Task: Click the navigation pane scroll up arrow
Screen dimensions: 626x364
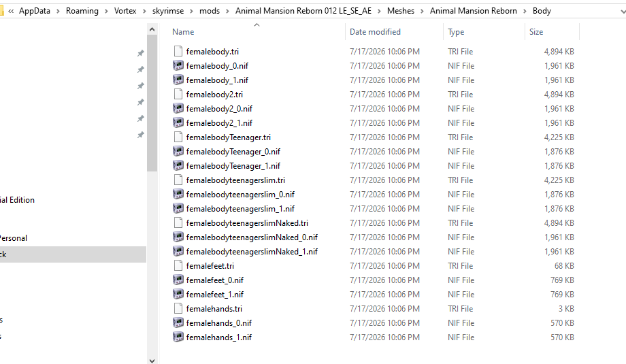Action: [152, 29]
